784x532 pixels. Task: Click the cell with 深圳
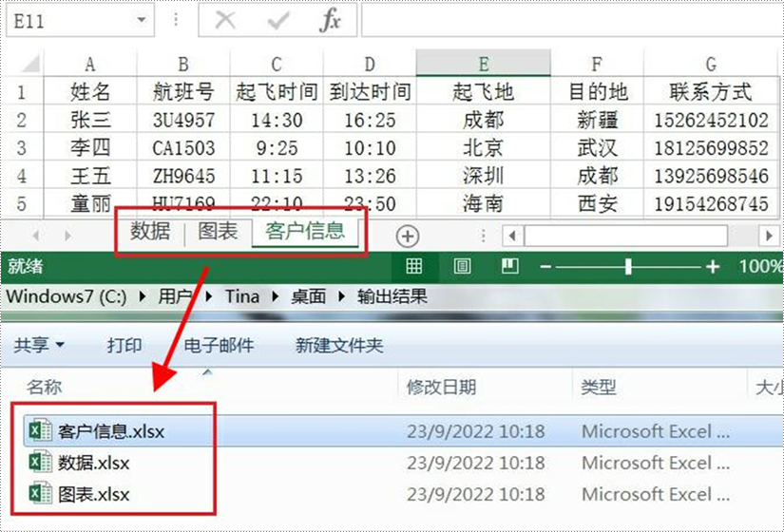[x=483, y=176]
